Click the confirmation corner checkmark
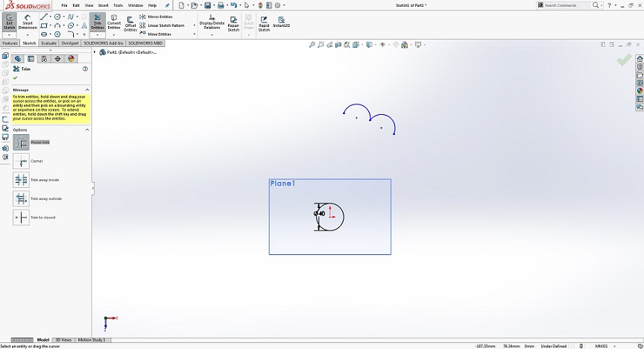This screenshot has height=349, width=644. click(624, 60)
